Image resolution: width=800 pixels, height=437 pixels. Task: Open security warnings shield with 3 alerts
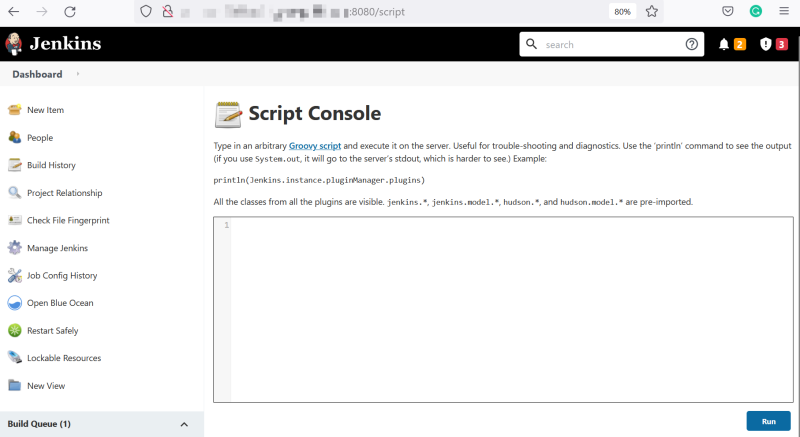[x=773, y=44]
